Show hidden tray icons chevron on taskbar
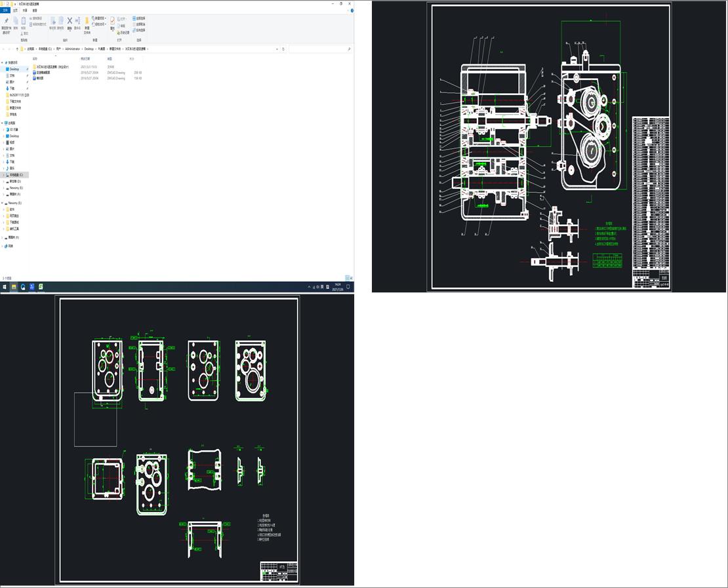This screenshot has height=588, width=728. [x=309, y=287]
